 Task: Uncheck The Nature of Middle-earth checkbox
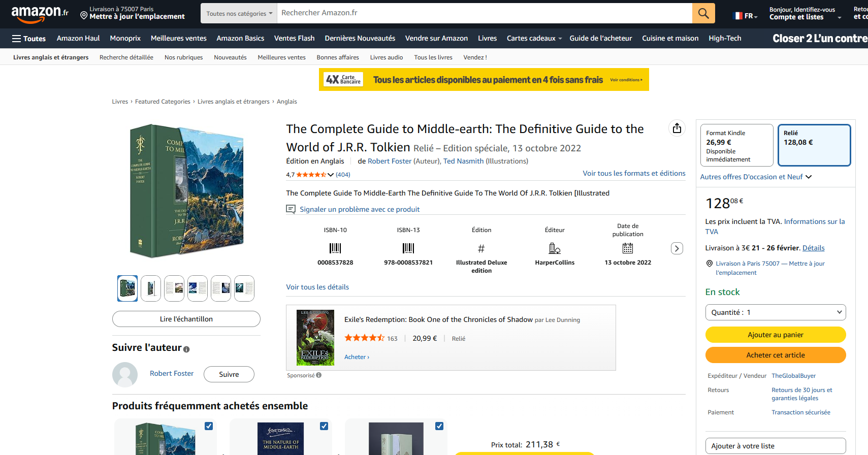(324, 426)
